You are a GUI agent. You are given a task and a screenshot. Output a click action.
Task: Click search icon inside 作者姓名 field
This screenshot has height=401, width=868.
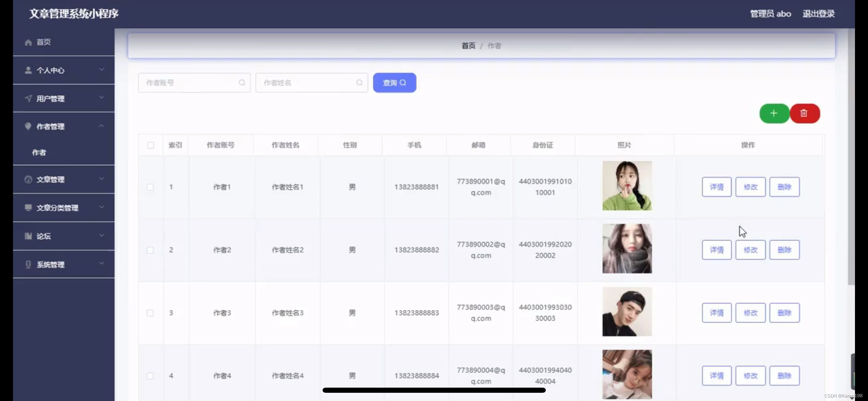click(x=359, y=83)
